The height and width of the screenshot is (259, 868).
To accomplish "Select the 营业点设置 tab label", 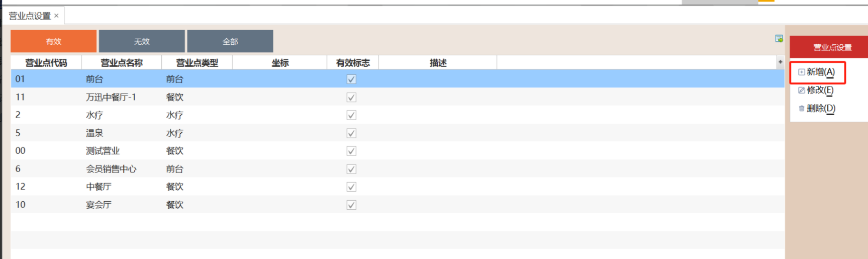I will click(30, 16).
